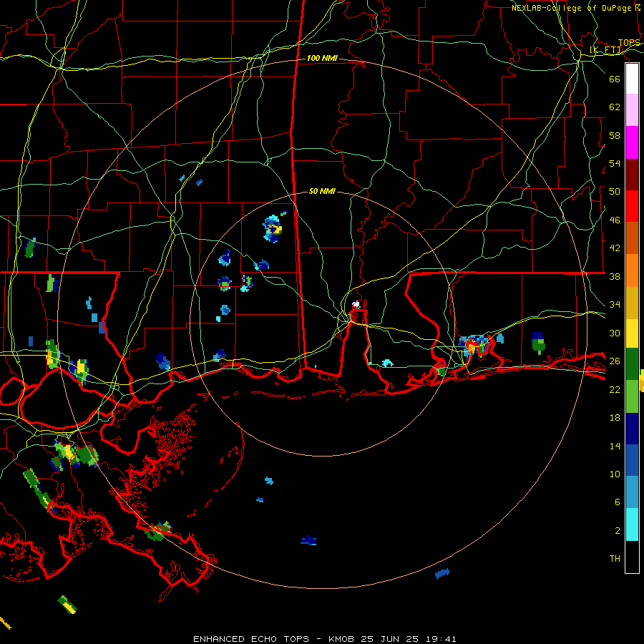Image resolution: width=644 pixels, height=644 pixels.
Task: Click the TOPS legend title
Action: (x=629, y=43)
